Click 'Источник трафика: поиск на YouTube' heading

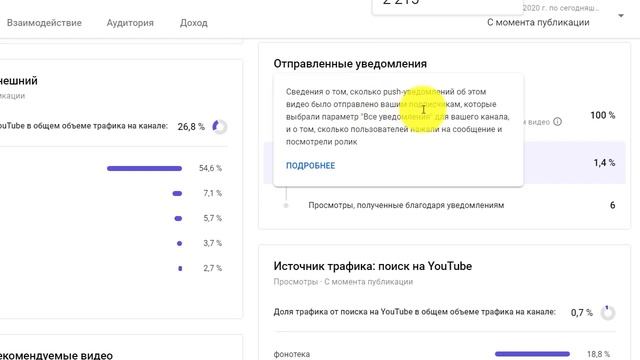click(x=373, y=266)
